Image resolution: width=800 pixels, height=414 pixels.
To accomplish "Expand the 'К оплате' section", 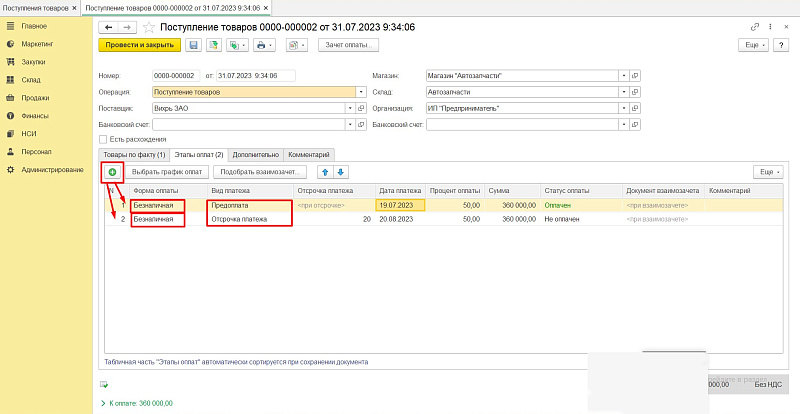I will (x=103, y=402).
